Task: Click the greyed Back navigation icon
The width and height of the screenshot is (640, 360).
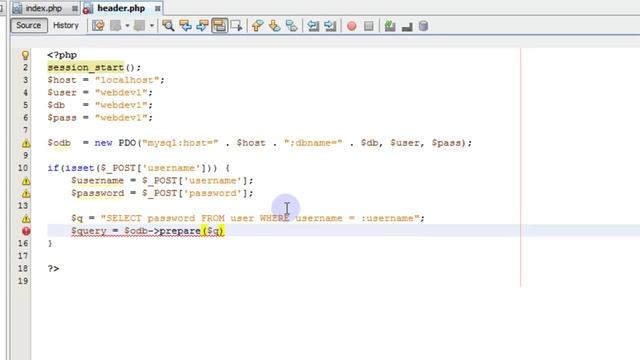Action: click(116, 26)
